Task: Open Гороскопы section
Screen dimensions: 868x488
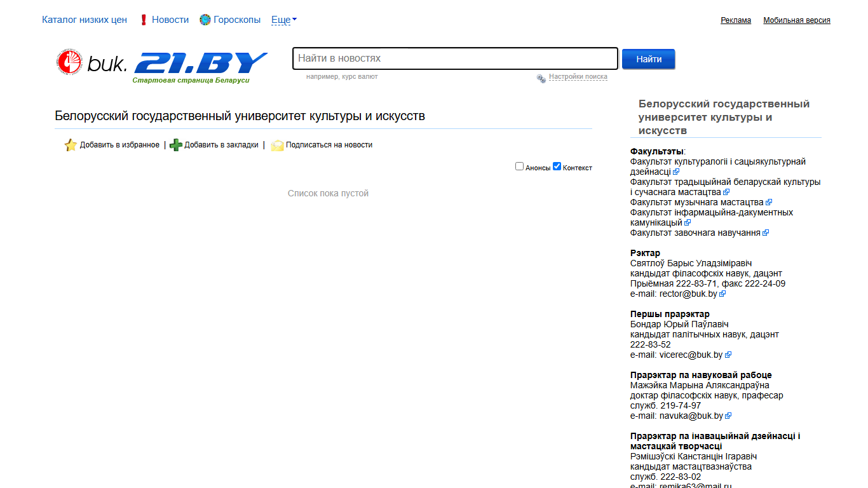Action: [x=237, y=20]
